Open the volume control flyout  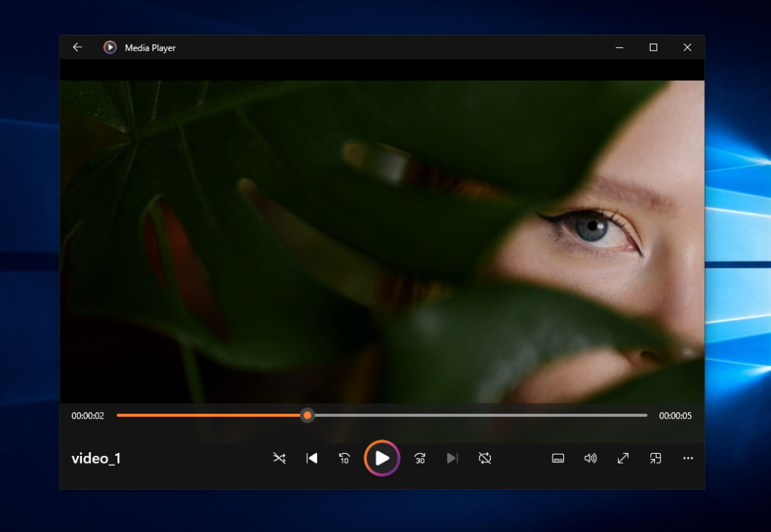[590, 458]
